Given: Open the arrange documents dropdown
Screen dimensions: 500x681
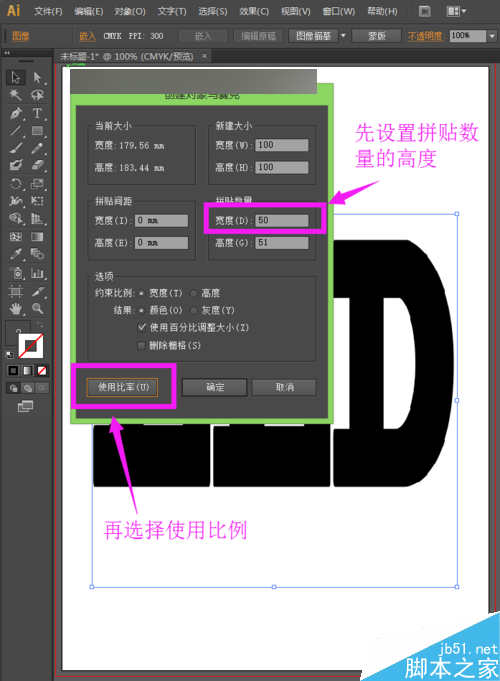Looking at the screenshot, I should coord(456,11).
